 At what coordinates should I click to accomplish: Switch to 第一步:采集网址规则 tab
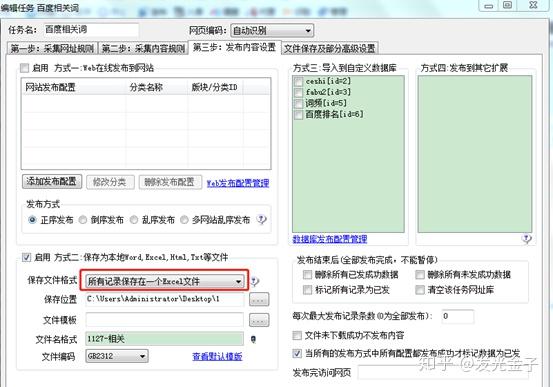(52, 48)
